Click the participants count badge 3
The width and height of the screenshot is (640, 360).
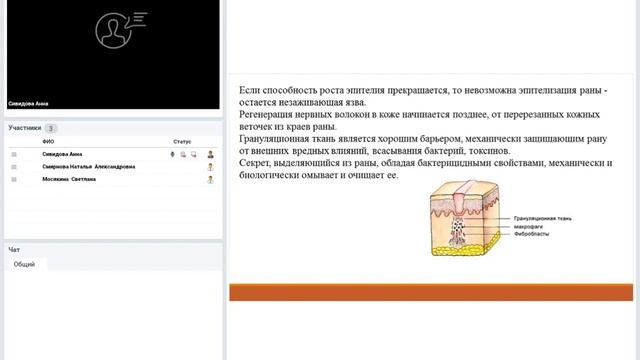(51, 128)
